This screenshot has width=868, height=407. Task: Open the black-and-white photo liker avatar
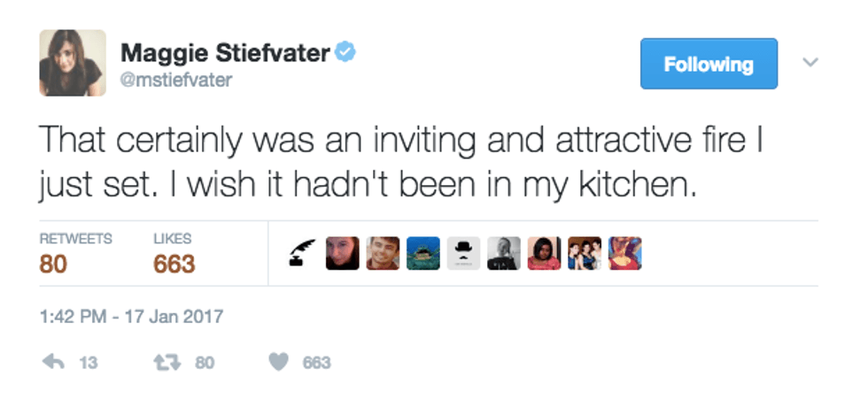[x=504, y=253]
